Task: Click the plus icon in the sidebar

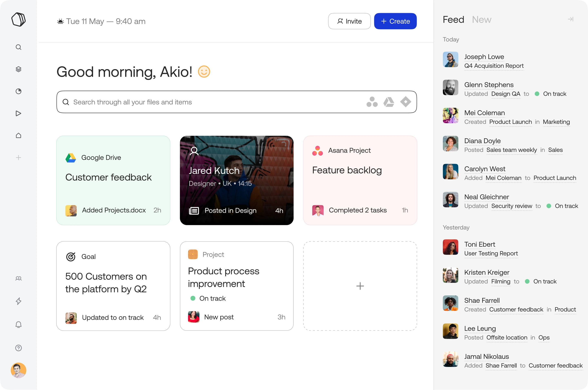Action: pyautogui.click(x=18, y=158)
